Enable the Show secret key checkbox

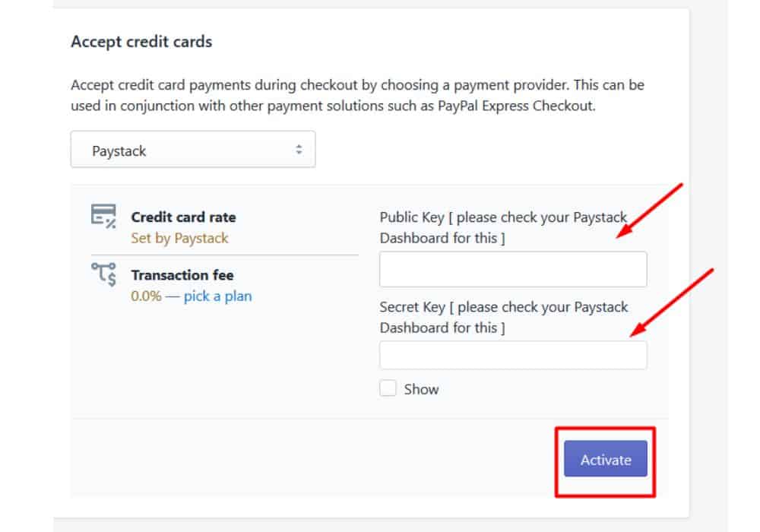tap(388, 389)
